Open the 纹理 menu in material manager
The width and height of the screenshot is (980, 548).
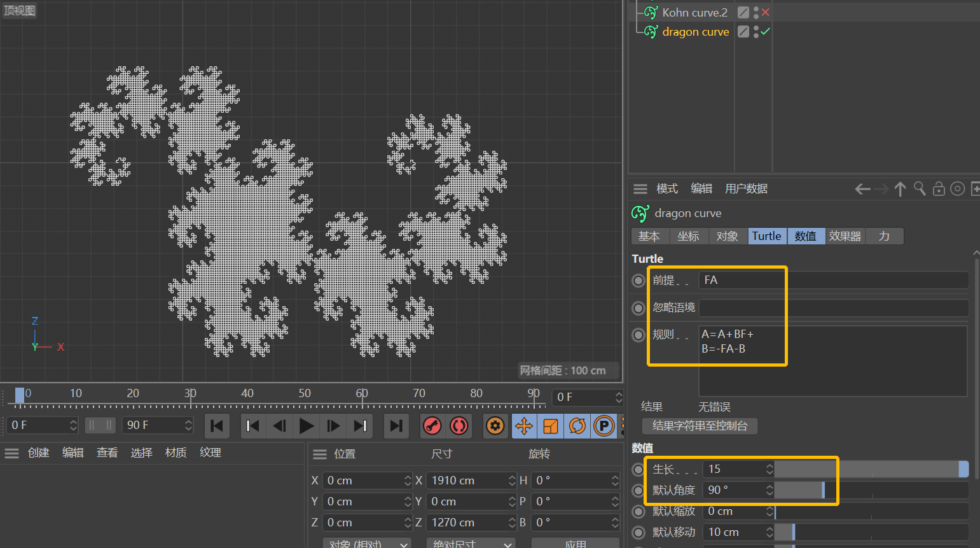(210, 453)
